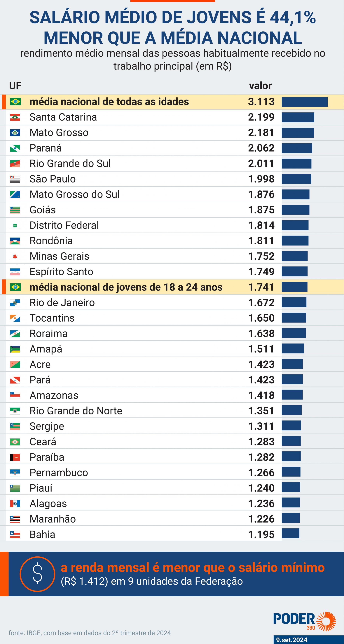Click the Rondônia flag icon
The width and height of the screenshot is (344, 644).
point(15,241)
